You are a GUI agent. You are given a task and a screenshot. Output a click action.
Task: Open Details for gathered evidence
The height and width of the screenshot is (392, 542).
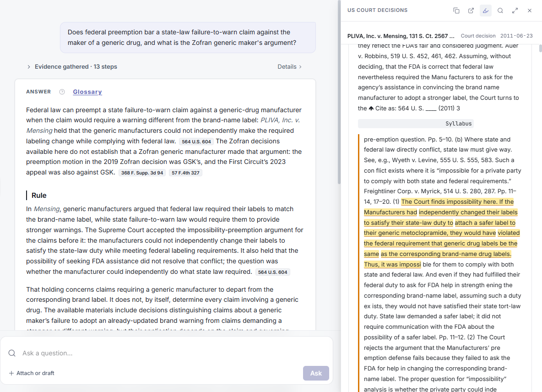290,67
